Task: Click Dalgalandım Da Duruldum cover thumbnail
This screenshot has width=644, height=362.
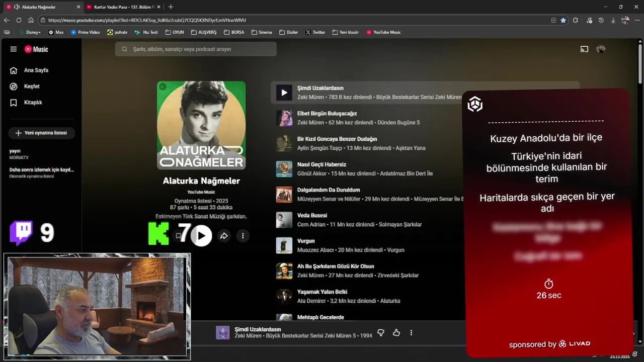Action: 284,195
